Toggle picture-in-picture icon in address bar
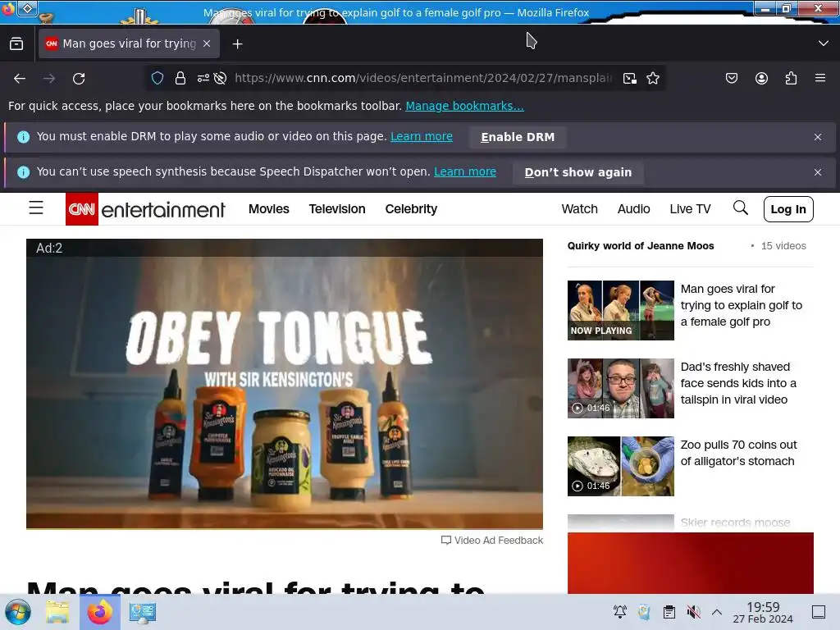The width and height of the screenshot is (840, 630). pyautogui.click(x=630, y=78)
